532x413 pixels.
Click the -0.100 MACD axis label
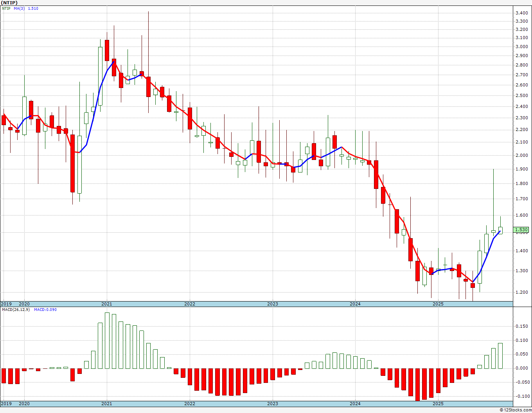click(x=522, y=396)
